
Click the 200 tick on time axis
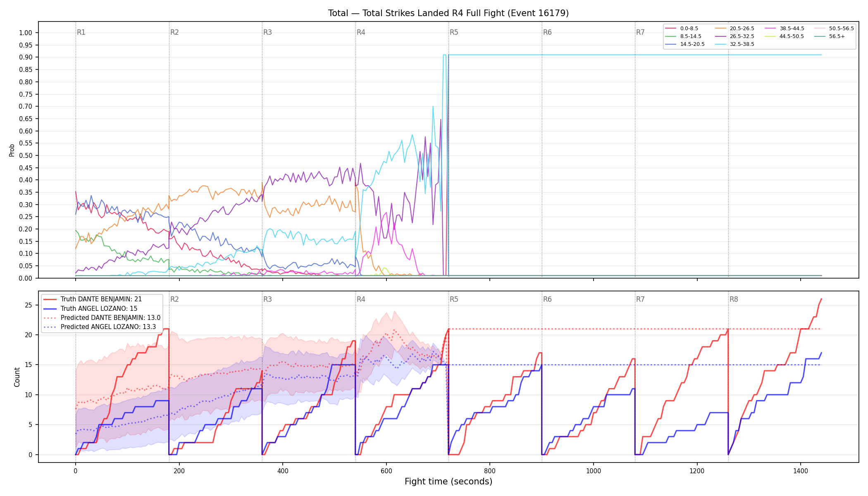click(x=179, y=471)
